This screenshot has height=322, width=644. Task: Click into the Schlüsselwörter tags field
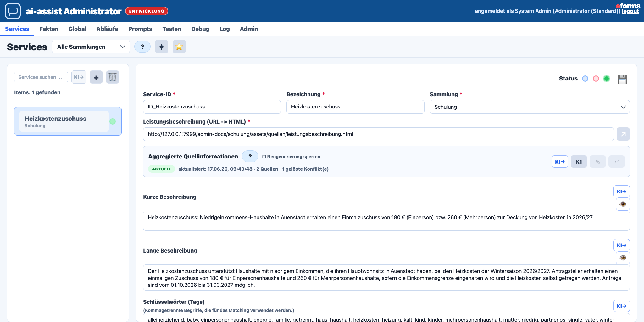tap(386, 318)
